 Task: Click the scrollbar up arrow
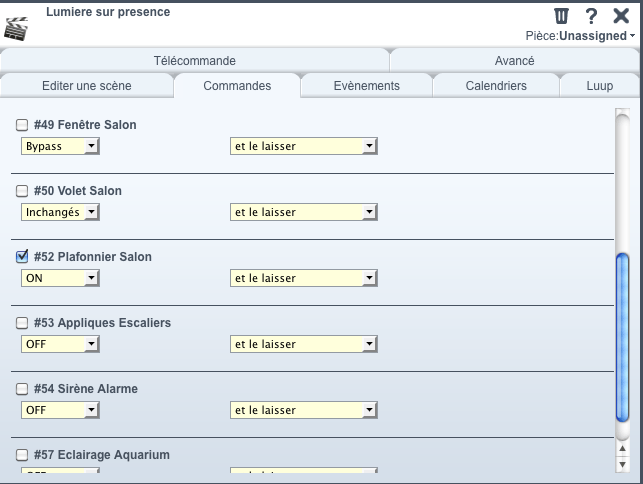pos(622,448)
